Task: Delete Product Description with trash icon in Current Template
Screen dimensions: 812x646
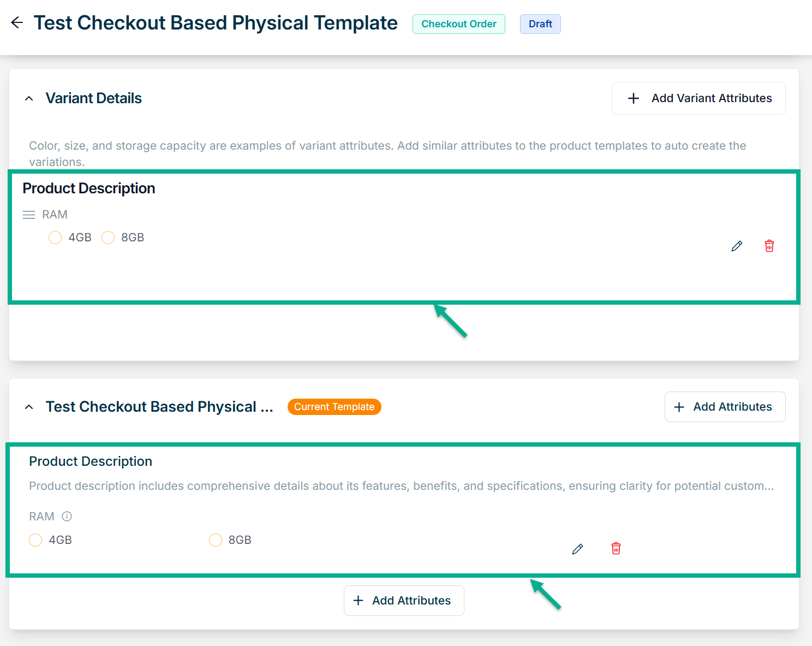Action: [616, 549]
